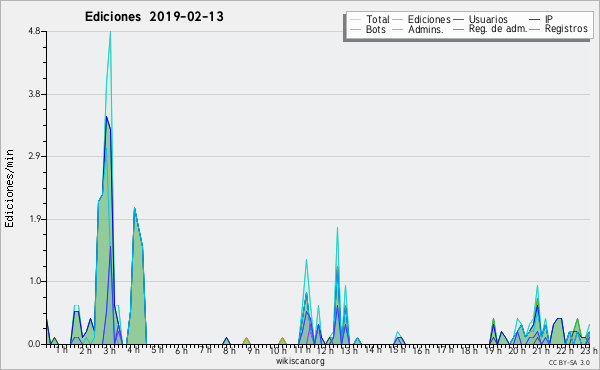This screenshot has width=600, height=370.
Task: Click the 1.9 y-axis value label
Action: [x=34, y=219]
